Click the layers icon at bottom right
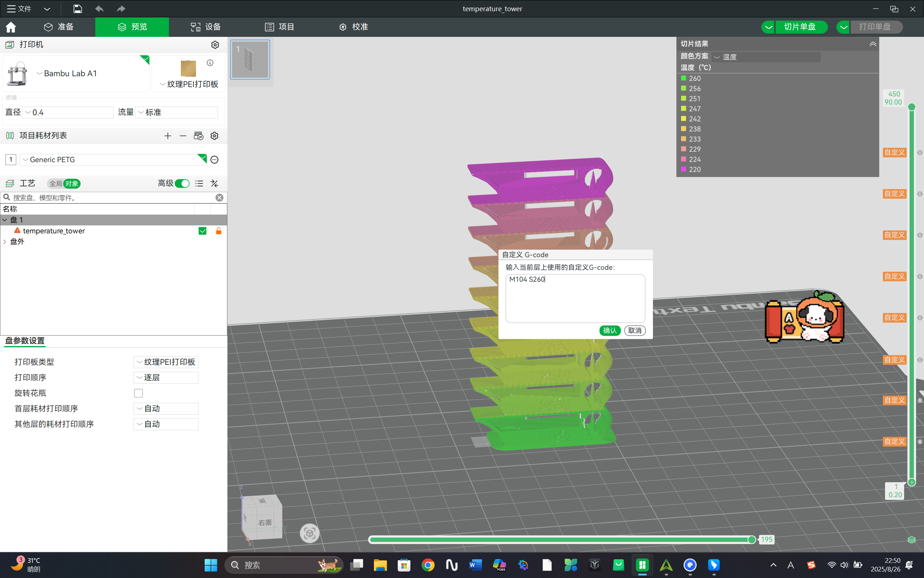This screenshot has height=578, width=924. coord(911,540)
